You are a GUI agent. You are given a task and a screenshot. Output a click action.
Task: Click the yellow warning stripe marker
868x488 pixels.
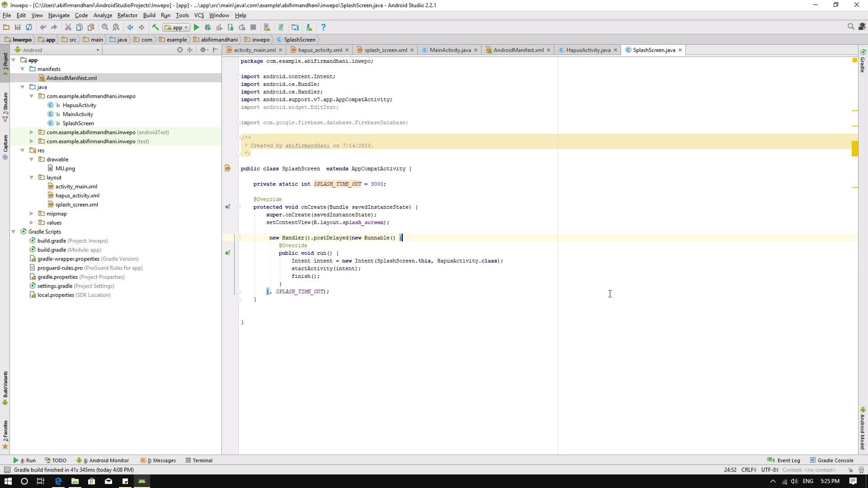point(854,148)
